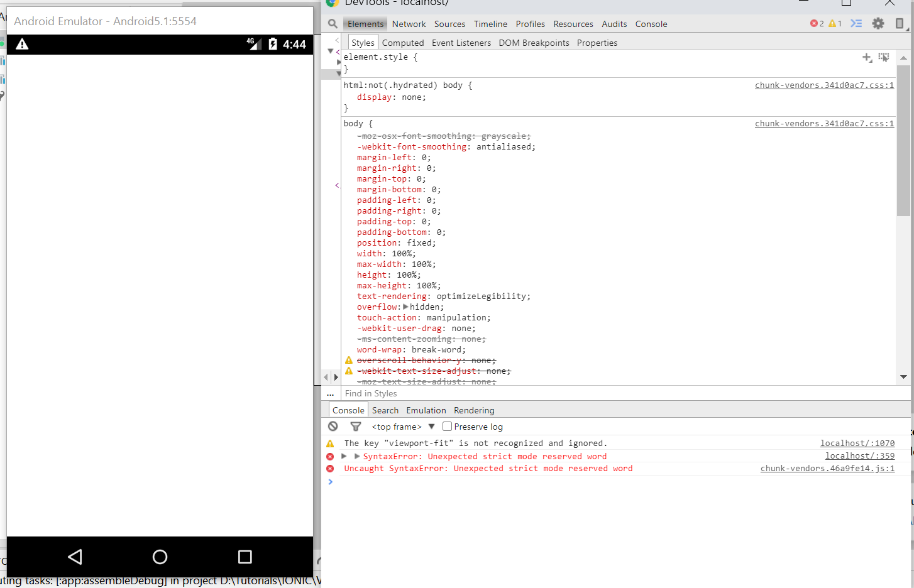The height and width of the screenshot is (588, 914).
Task: Switch to Computed styles tab
Action: tap(403, 43)
